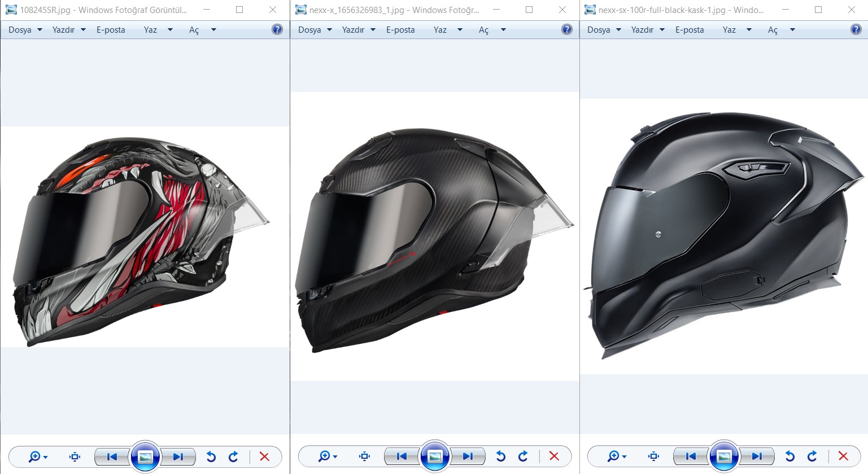Expand Yaz menu in the 108245SR.jpg window
The image size is (868, 474).
[158, 30]
